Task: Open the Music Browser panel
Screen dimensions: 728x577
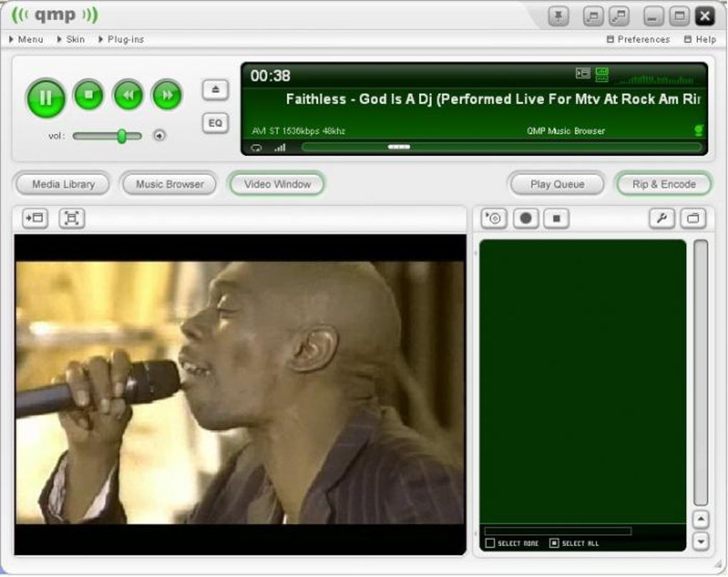Action: click(x=169, y=184)
